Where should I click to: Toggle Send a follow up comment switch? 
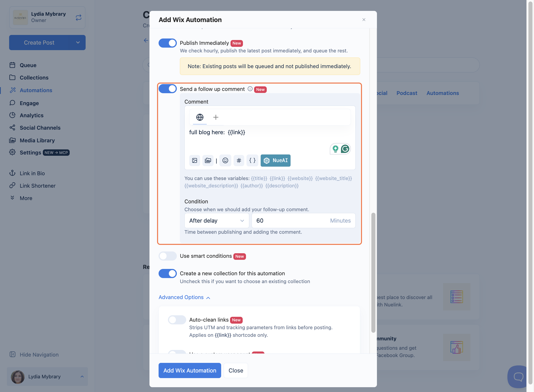click(x=167, y=89)
